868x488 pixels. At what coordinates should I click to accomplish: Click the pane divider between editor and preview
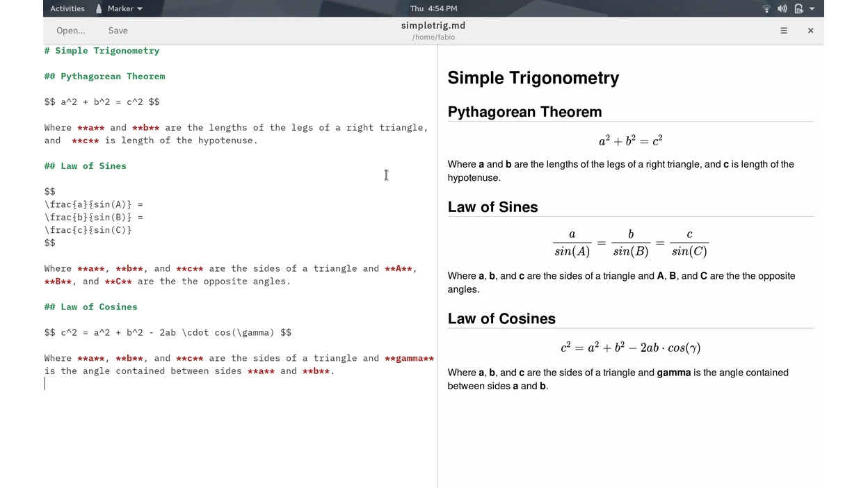point(437,266)
